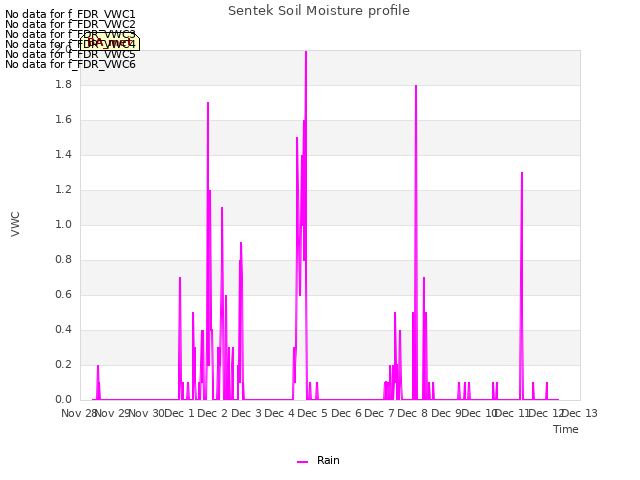This screenshot has height=480, width=640.
Task: Click the 0.4 y-axis tick label
Action: 63,330
